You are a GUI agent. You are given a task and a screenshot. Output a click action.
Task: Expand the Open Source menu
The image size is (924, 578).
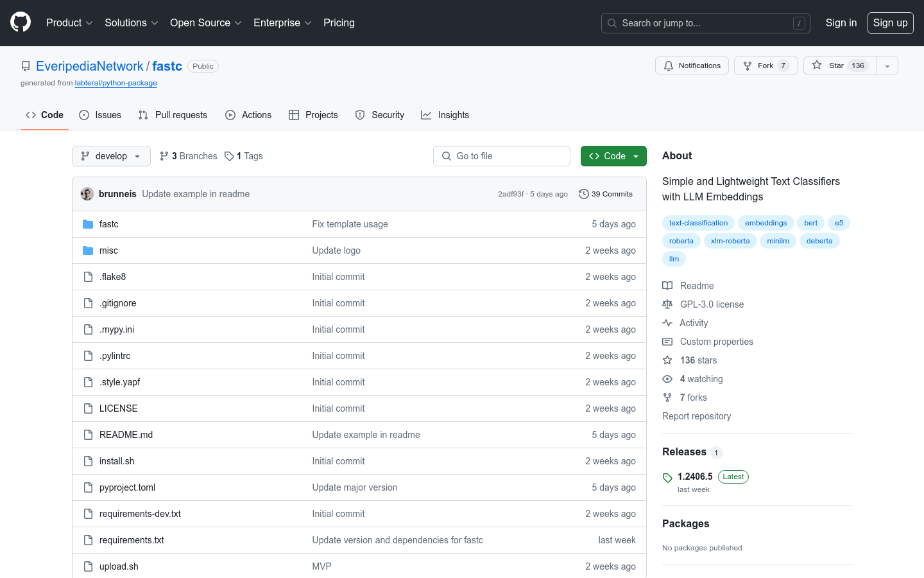point(206,22)
